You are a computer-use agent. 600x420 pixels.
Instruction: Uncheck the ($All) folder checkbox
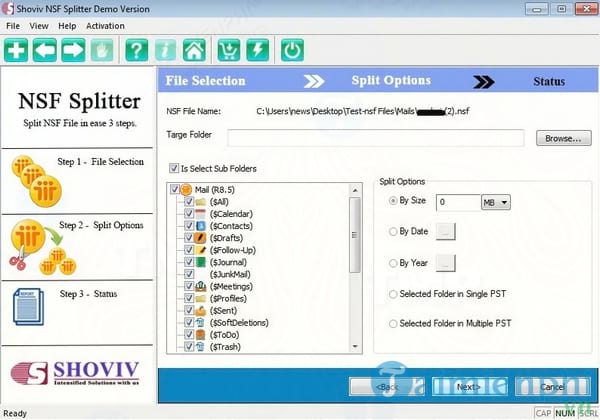point(189,202)
